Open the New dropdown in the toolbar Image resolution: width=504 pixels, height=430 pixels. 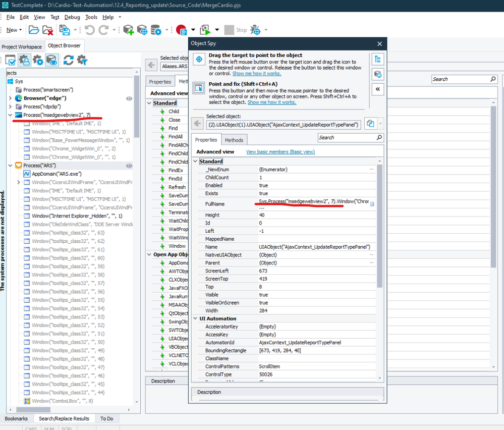point(14,30)
